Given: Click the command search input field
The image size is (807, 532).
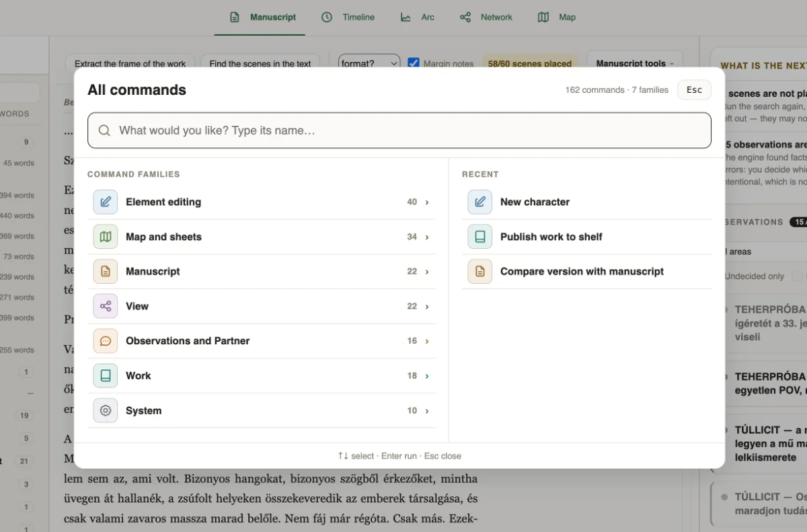Looking at the screenshot, I should pyautogui.click(x=399, y=130).
